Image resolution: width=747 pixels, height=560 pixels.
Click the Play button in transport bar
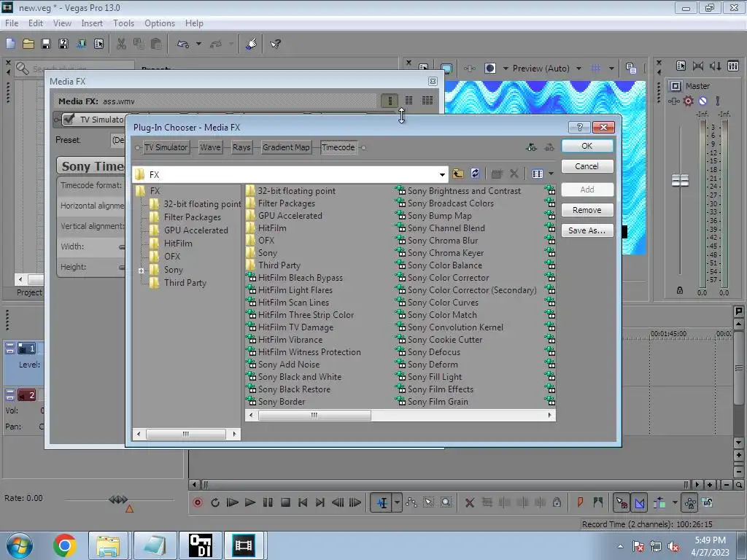point(250,502)
